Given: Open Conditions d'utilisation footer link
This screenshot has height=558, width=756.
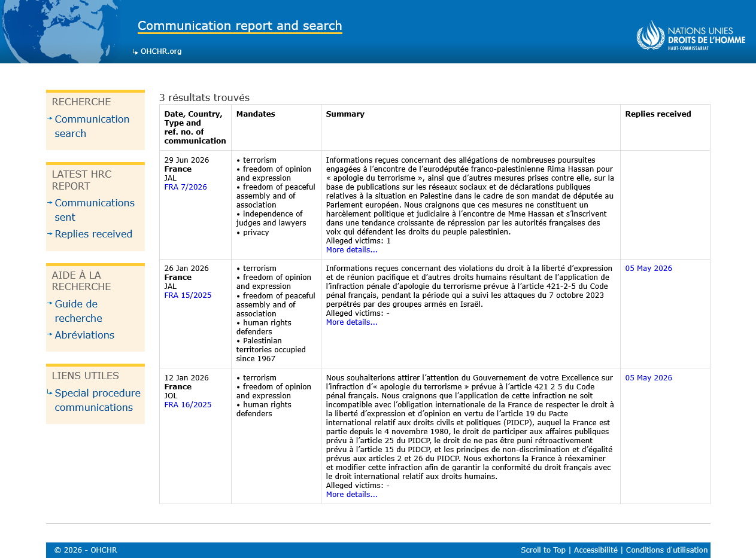Looking at the screenshot, I should [x=667, y=550].
